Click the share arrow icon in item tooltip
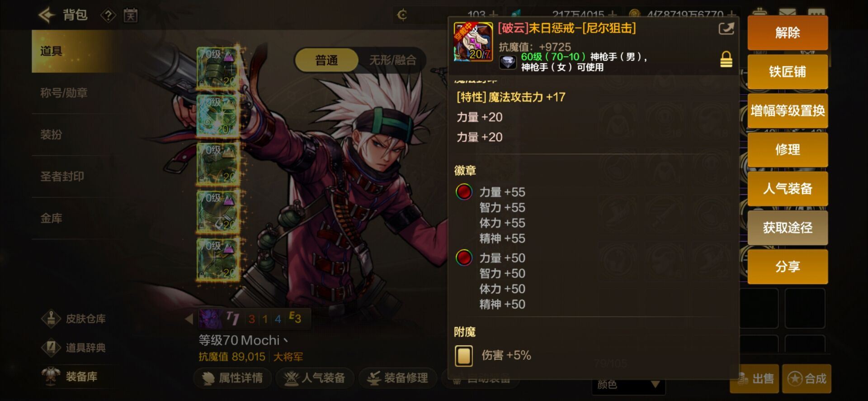The height and width of the screenshot is (401, 868). (726, 29)
